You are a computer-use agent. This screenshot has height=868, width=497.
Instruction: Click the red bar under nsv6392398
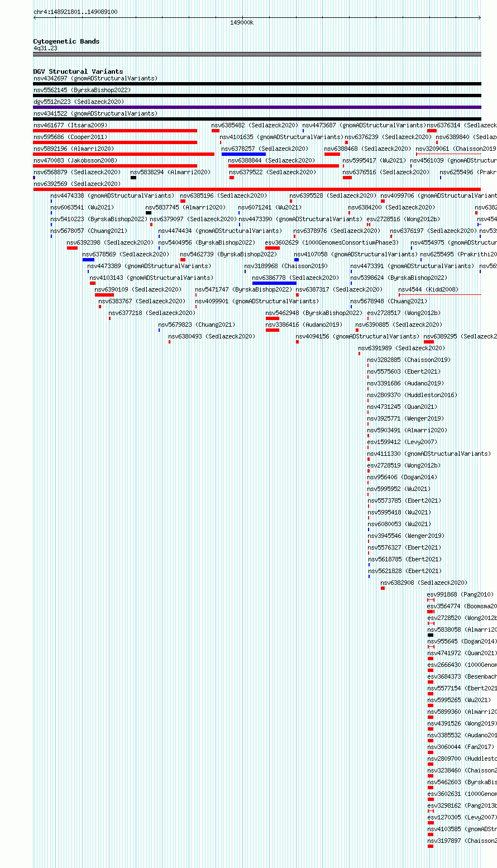point(72,248)
